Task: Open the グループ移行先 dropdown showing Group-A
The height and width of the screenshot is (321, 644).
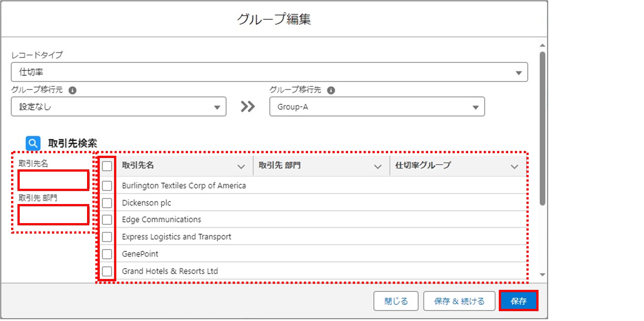Action: pos(377,107)
